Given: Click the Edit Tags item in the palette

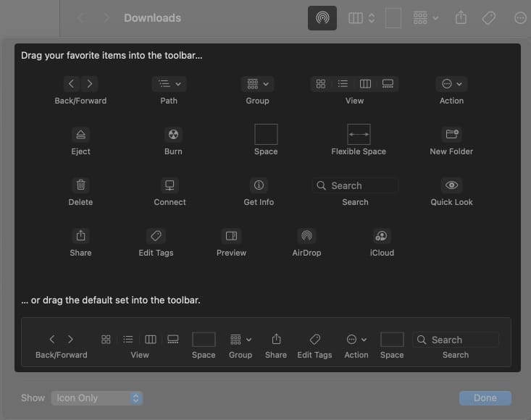Looking at the screenshot, I should click(156, 236).
